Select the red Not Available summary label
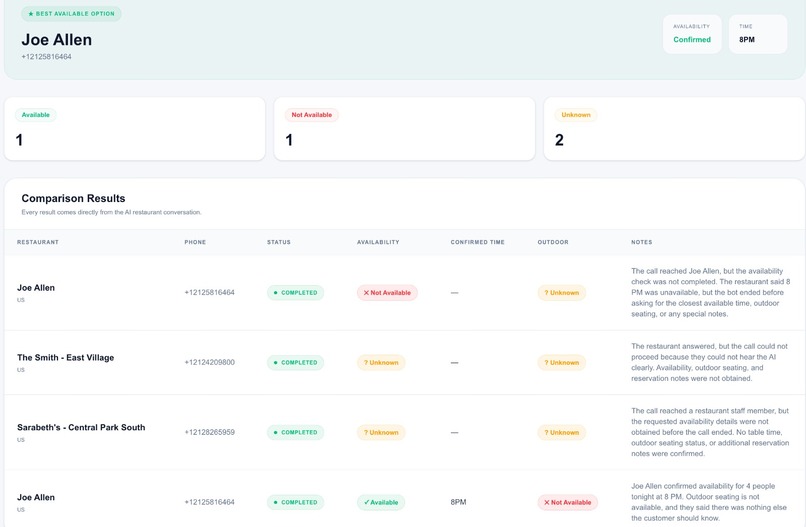806x527 pixels. tap(312, 115)
